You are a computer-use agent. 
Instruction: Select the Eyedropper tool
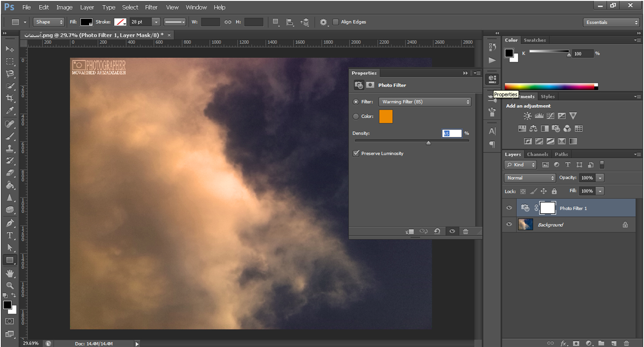coord(10,111)
